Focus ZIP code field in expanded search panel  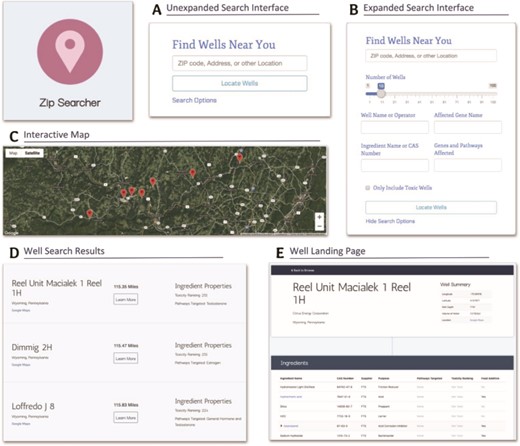[431, 56]
